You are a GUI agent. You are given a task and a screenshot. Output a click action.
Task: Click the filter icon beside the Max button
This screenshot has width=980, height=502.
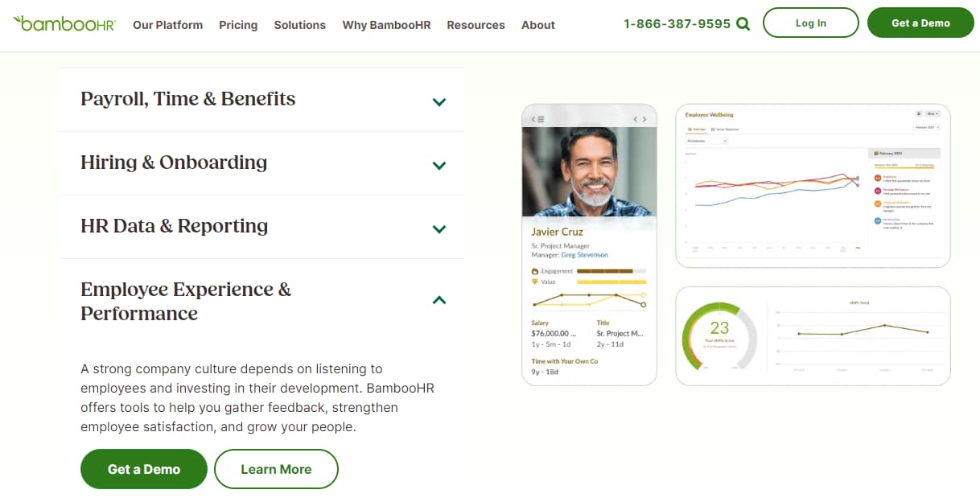[918, 113]
